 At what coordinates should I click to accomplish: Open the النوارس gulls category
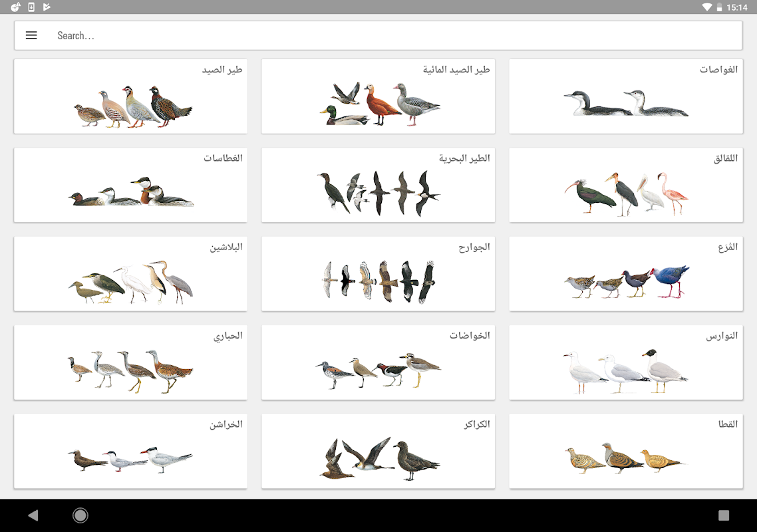[x=626, y=362]
